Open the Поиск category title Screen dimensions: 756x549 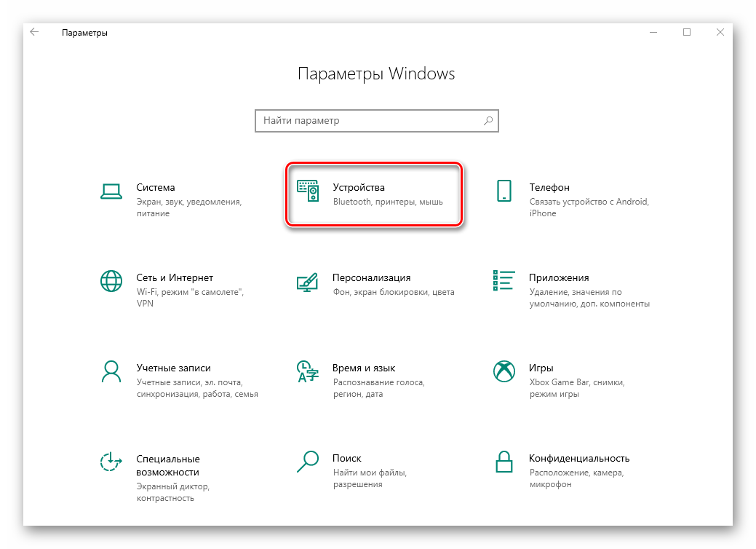pyautogui.click(x=346, y=458)
